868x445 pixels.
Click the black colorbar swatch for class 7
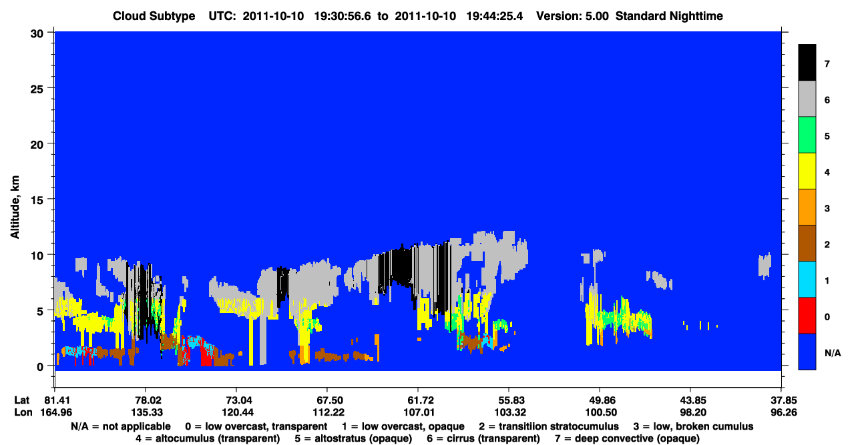(807, 63)
